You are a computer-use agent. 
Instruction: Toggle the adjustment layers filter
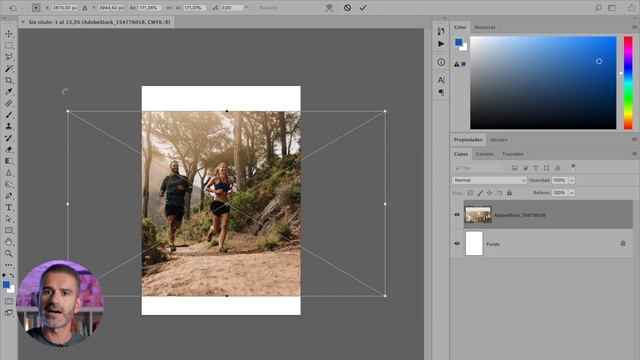(x=525, y=168)
